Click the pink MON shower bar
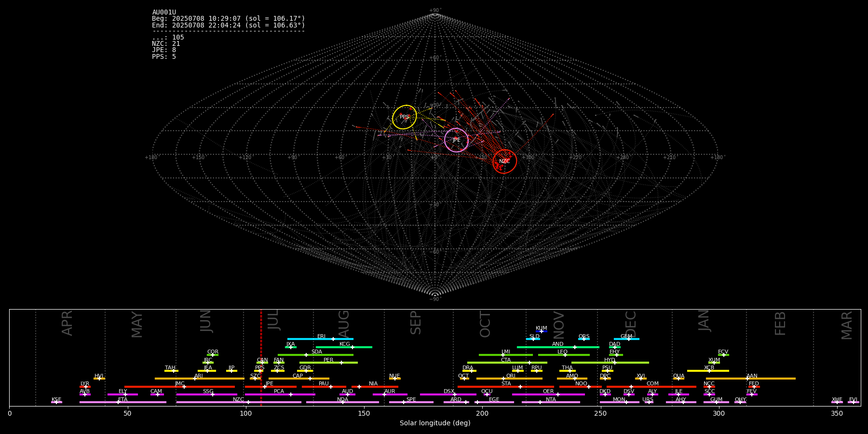This screenshot has width=868, height=434. coord(619,402)
